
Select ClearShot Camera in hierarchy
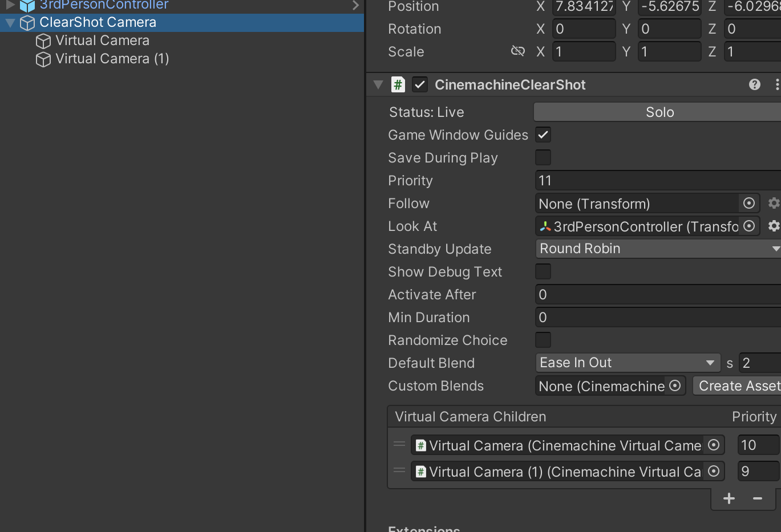[x=182, y=22]
